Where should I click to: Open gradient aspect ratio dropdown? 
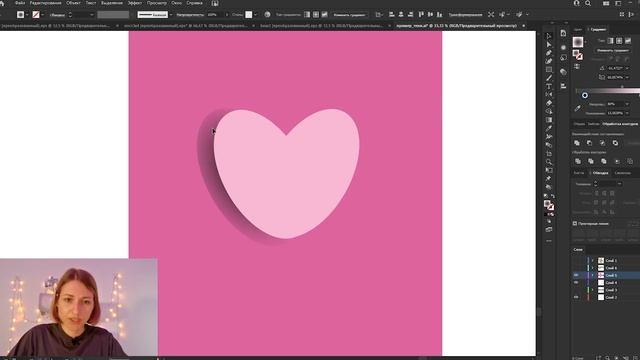pyautogui.click(x=627, y=77)
